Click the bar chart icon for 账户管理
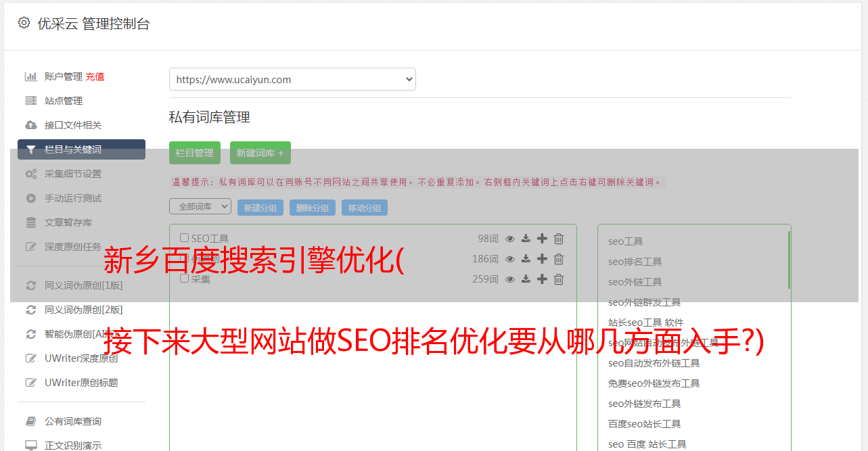Image resolution: width=868 pixels, height=451 pixels. pos(30,76)
